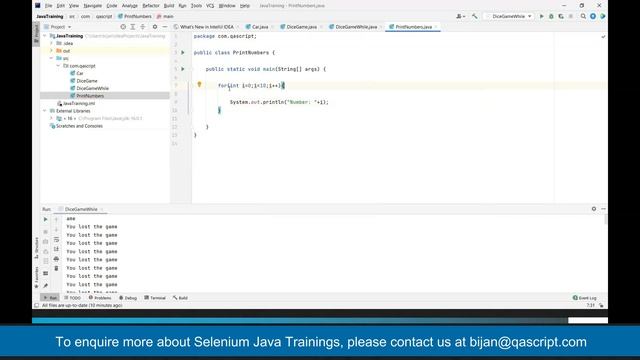The height and width of the screenshot is (360, 640).
Task: Open the Navigate menu
Action: [x=93, y=6]
